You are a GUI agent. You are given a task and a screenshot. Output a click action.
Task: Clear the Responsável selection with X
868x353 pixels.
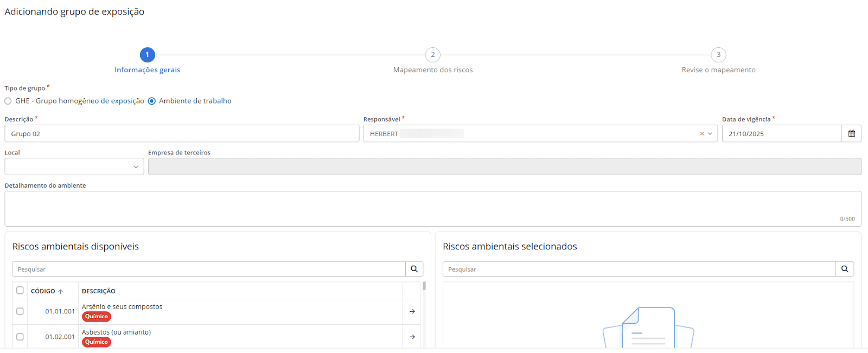(x=701, y=134)
